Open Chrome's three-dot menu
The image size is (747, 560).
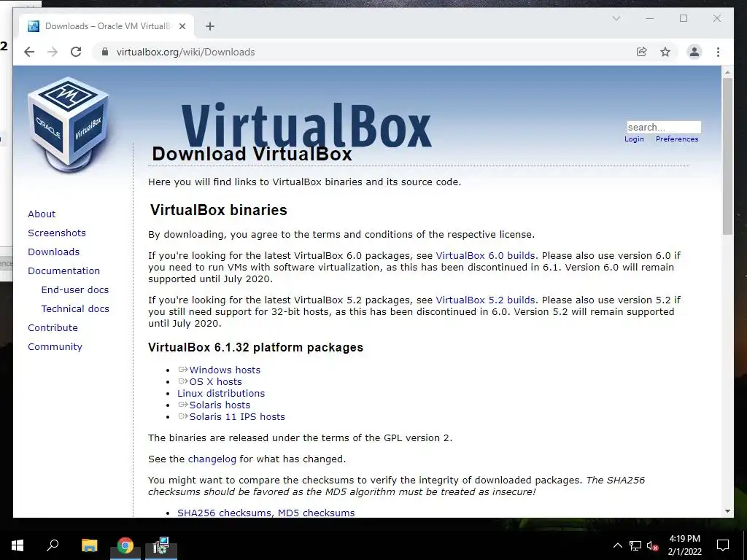tap(718, 52)
